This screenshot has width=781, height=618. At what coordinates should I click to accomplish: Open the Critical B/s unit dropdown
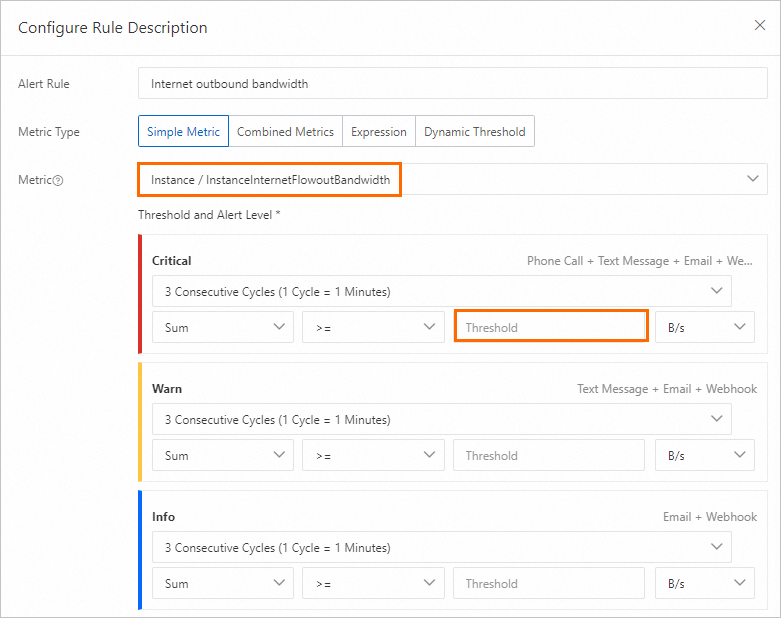coord(704,328)
